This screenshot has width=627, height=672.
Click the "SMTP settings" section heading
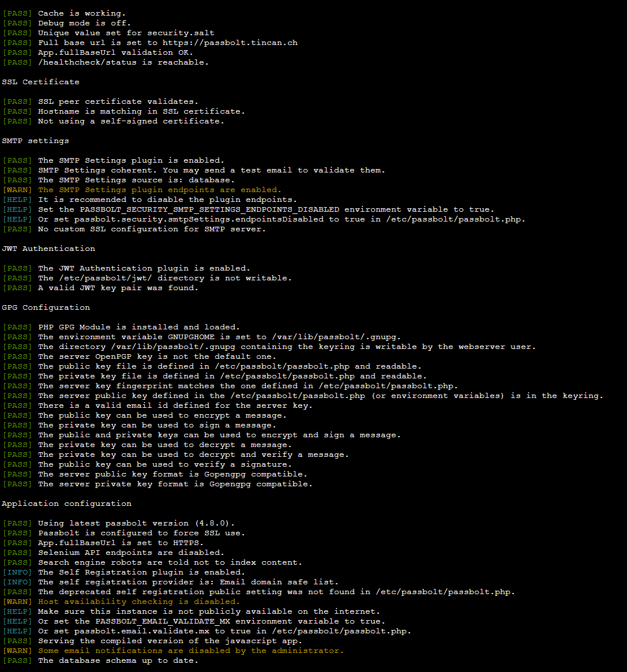[35, 141]
